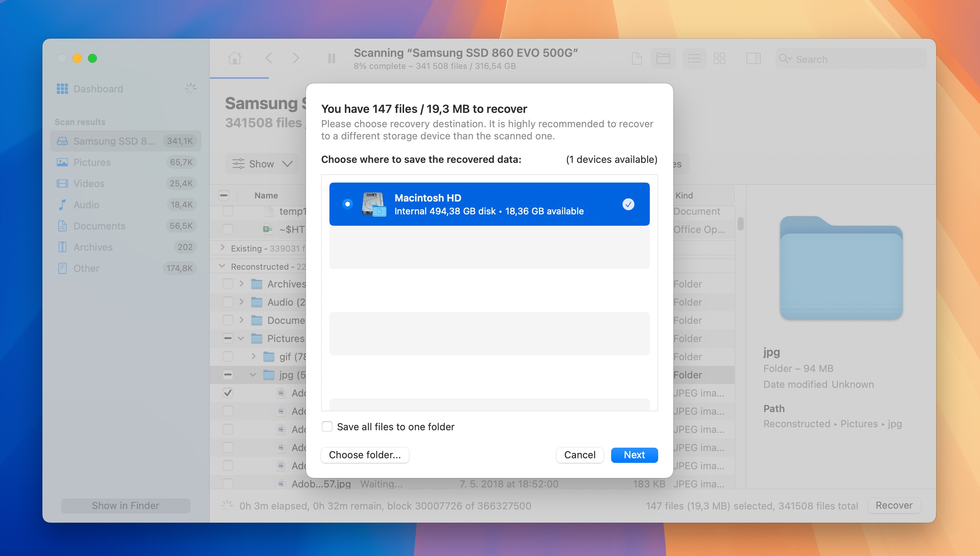Click Next to continue recovery
The width and height of the screenshot is (980, 556).
(x=634, y=455)
